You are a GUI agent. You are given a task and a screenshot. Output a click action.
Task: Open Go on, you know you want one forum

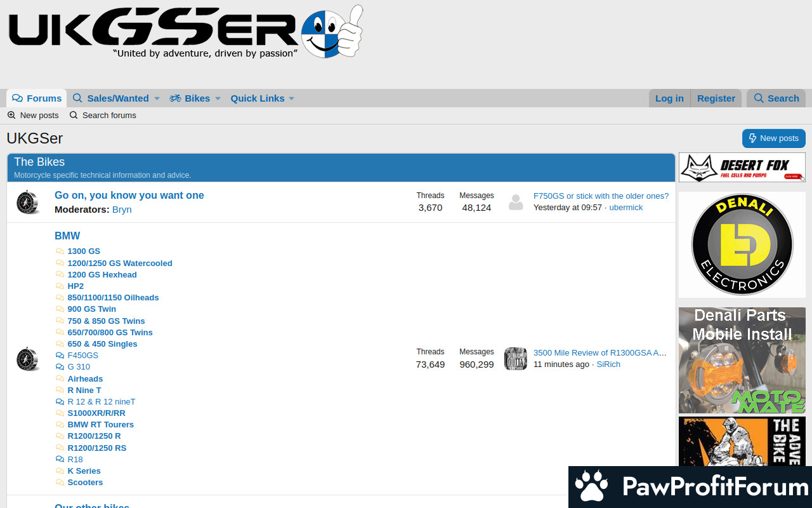[x=129, y=196]
